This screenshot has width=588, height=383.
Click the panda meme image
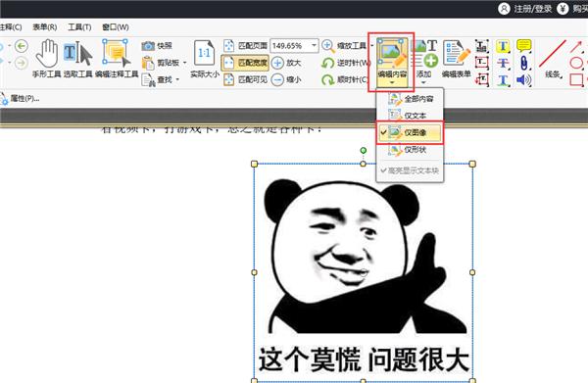(x=363, y=272)
